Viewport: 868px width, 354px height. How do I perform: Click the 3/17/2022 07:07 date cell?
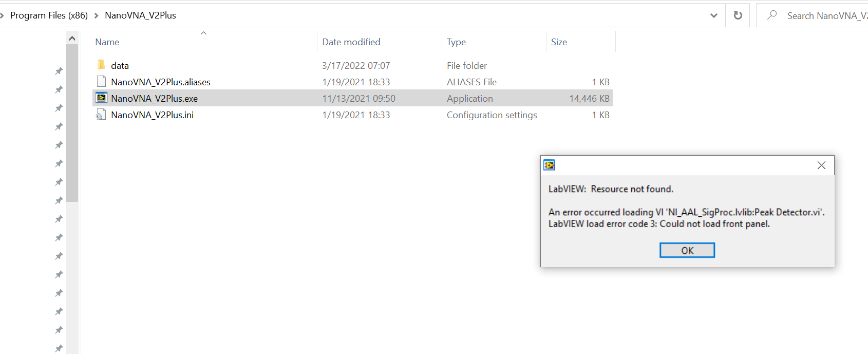click(356, 65)
